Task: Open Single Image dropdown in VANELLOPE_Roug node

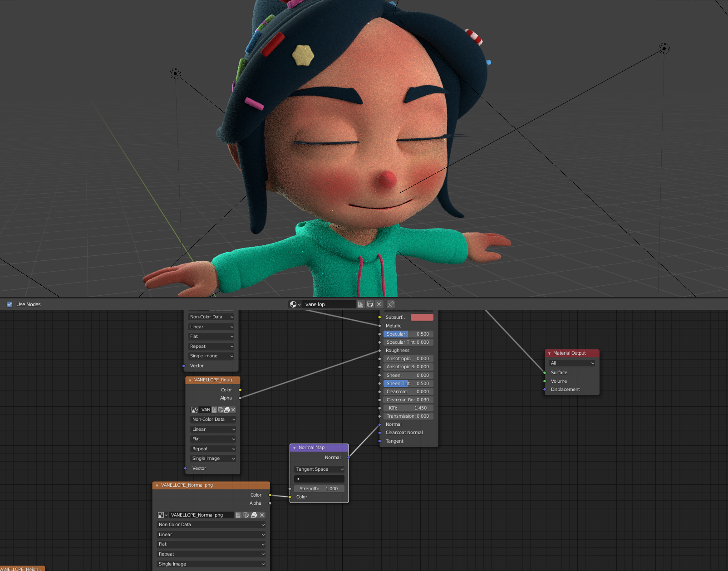Action: pos(213,459)
